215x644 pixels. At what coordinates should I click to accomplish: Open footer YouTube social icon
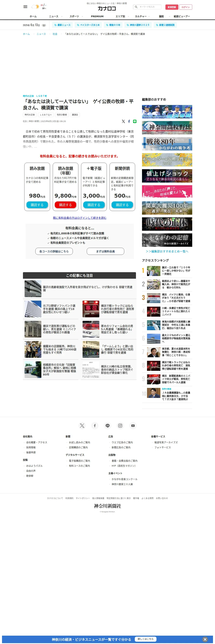[x=133, y=425]
